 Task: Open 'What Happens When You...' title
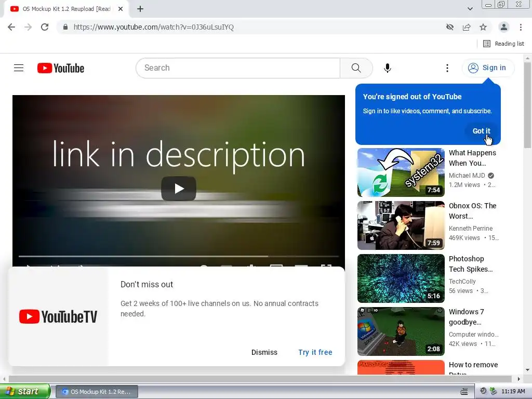tap(472, 158)
